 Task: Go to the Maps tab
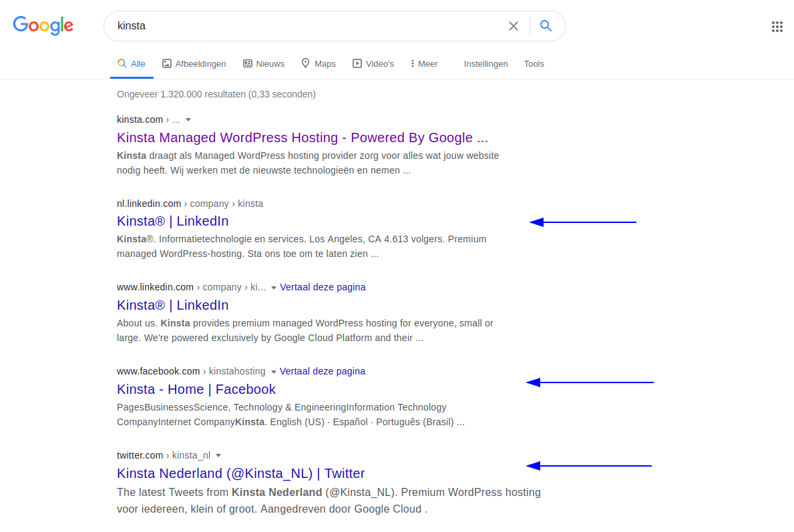tap(319, 64)
